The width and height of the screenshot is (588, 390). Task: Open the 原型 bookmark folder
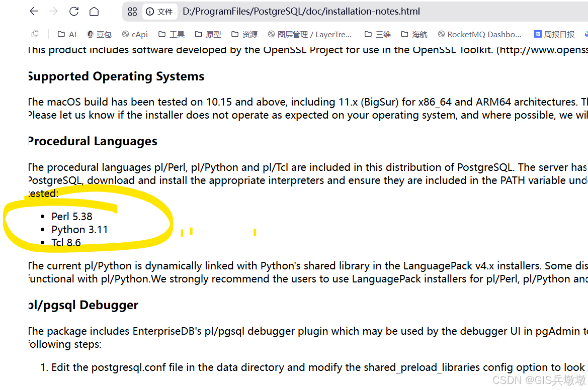coord(208,35)
